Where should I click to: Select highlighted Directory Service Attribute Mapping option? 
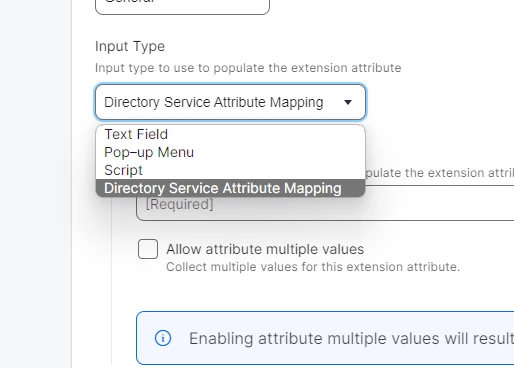pyautogui.click(x=230, y=188)
